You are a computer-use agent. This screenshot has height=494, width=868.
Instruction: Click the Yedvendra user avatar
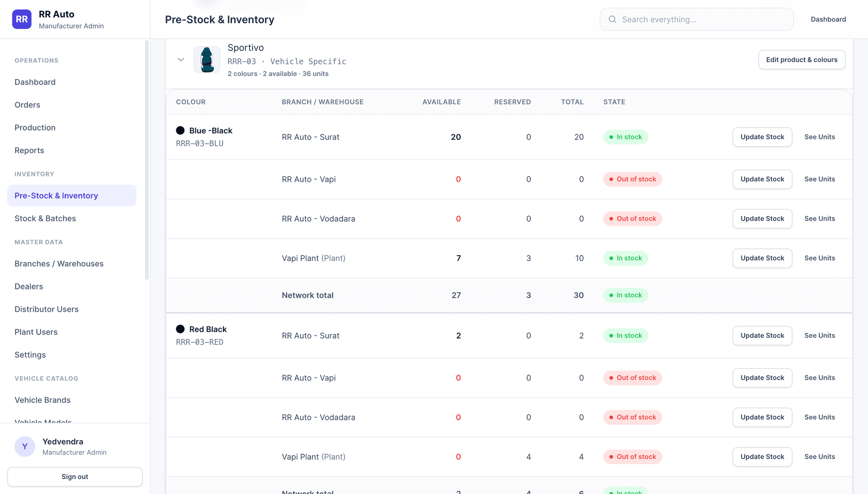pyautogui.click(x=25, y=446)
